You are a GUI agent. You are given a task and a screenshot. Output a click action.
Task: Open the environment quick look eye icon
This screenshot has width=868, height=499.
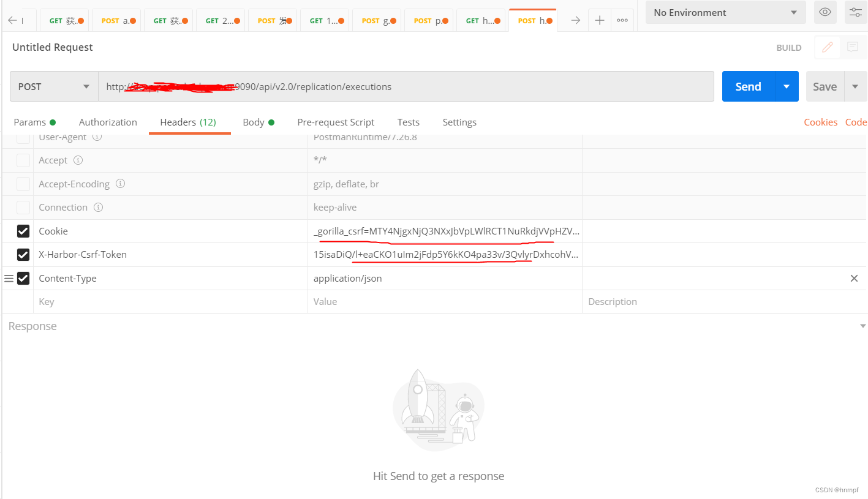(825, 12)
